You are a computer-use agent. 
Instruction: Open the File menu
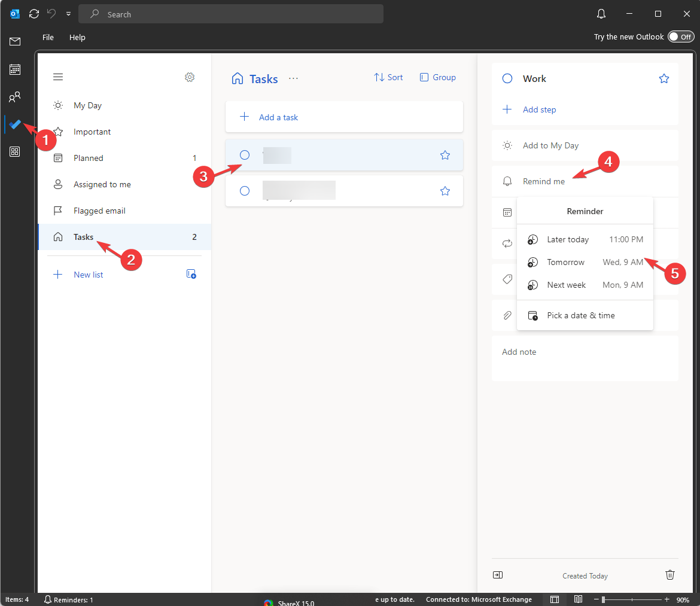click(47, 37)
